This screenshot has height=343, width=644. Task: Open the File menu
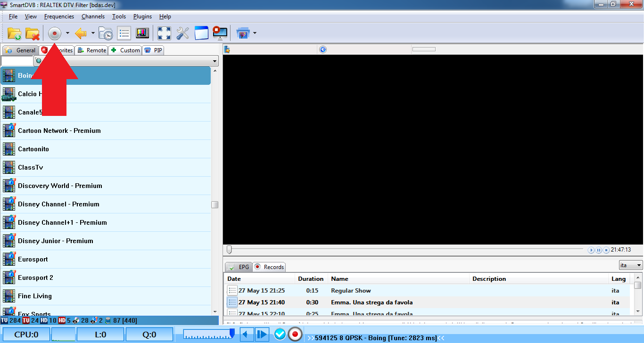coord(13,16)
